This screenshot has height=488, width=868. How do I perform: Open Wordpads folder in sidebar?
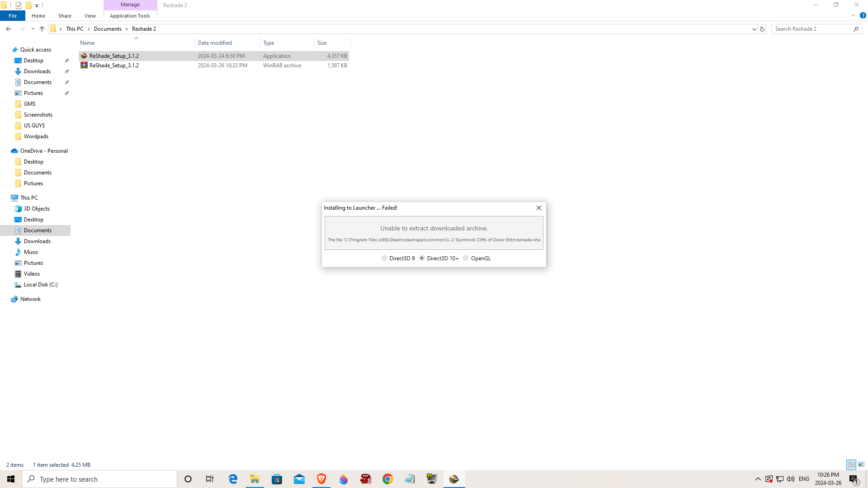(36, 136)
